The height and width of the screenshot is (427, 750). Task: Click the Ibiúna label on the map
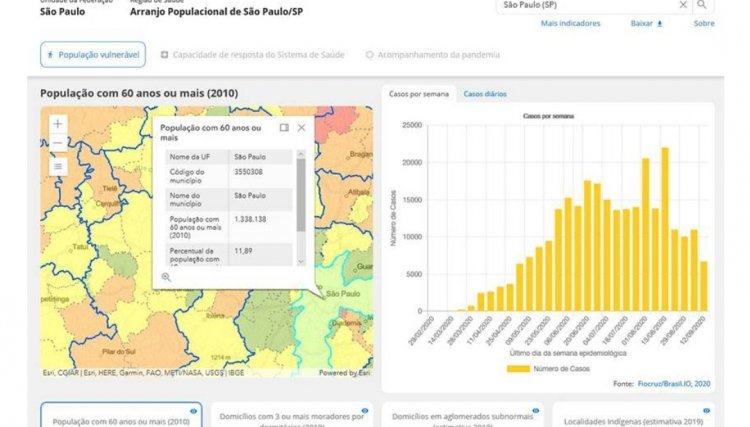tap(215, 316)
